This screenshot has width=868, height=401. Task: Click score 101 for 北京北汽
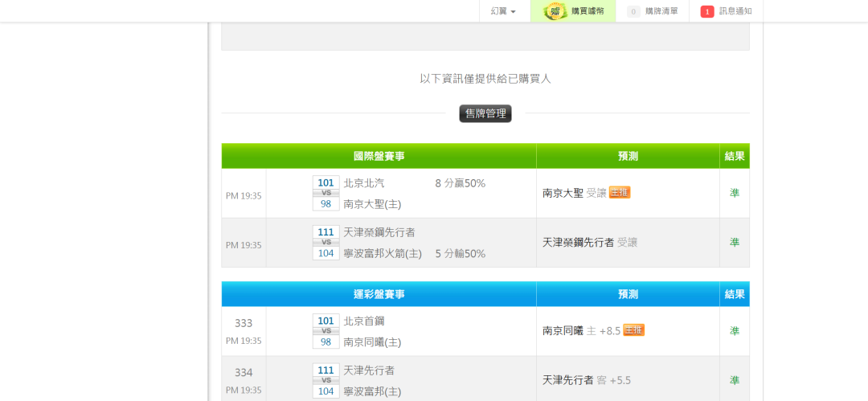[326, 182]
